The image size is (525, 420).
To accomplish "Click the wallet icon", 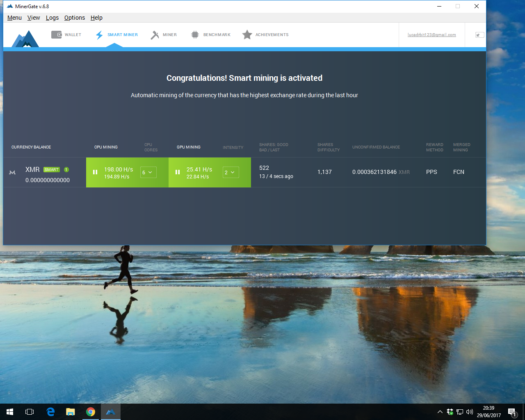I will (57, 34).
